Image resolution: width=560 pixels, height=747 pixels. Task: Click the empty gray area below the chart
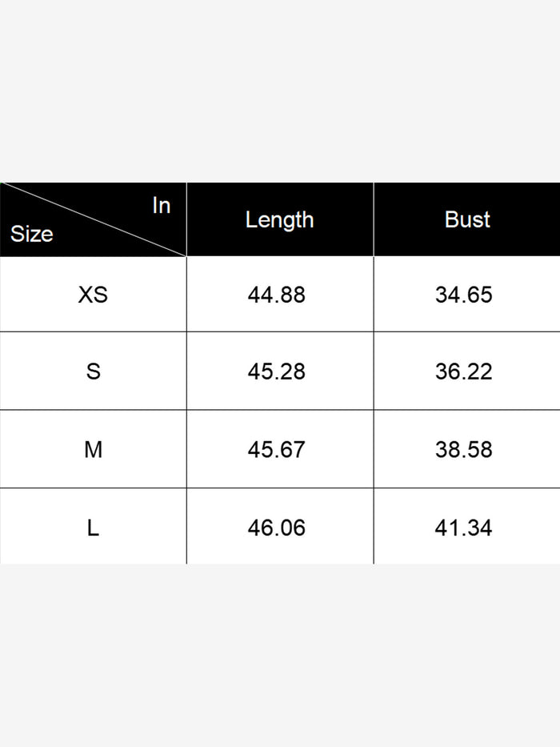[x=280, y=657]
